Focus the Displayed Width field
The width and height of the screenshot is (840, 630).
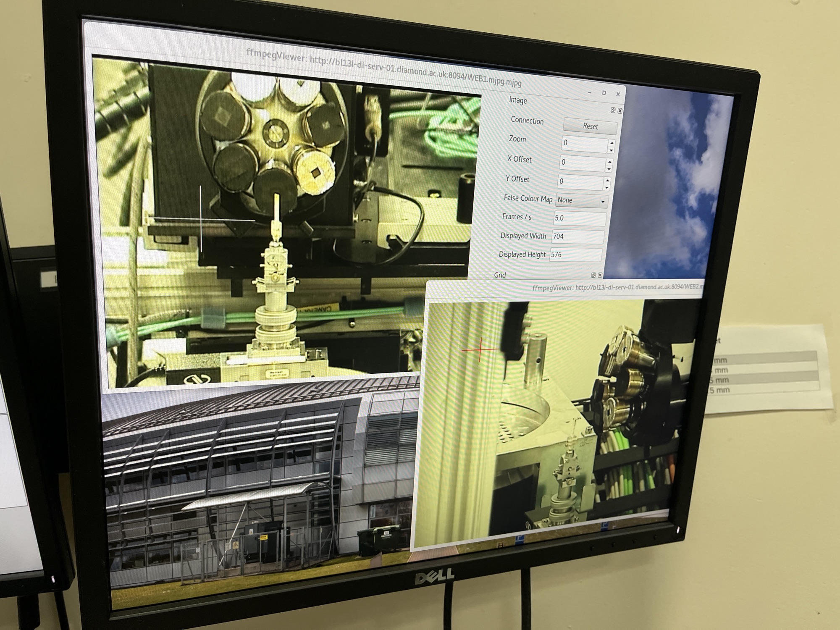point(577,236)
